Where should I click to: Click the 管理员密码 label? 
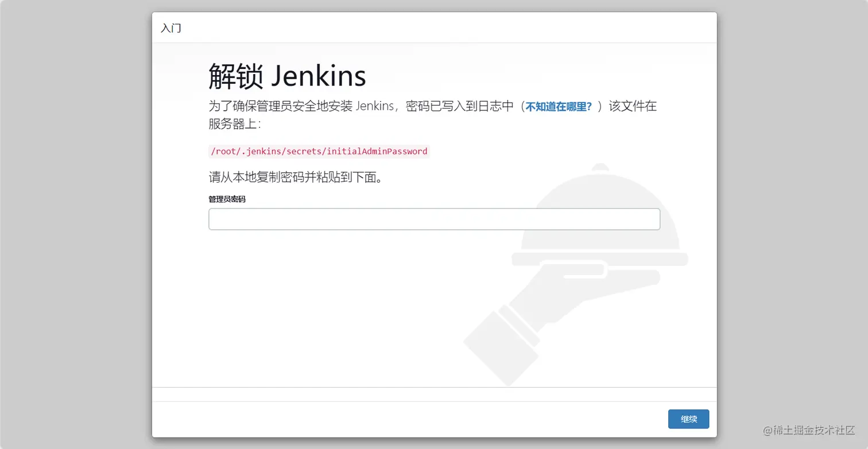tap(227, 199)
